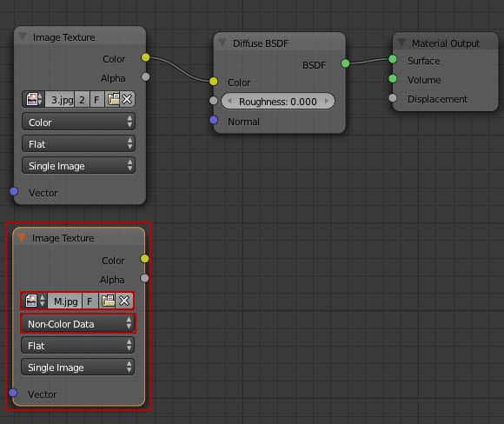Click Normal input socket on Diffuse BSDF
The image size is (504, 424).
click(214, 120)
